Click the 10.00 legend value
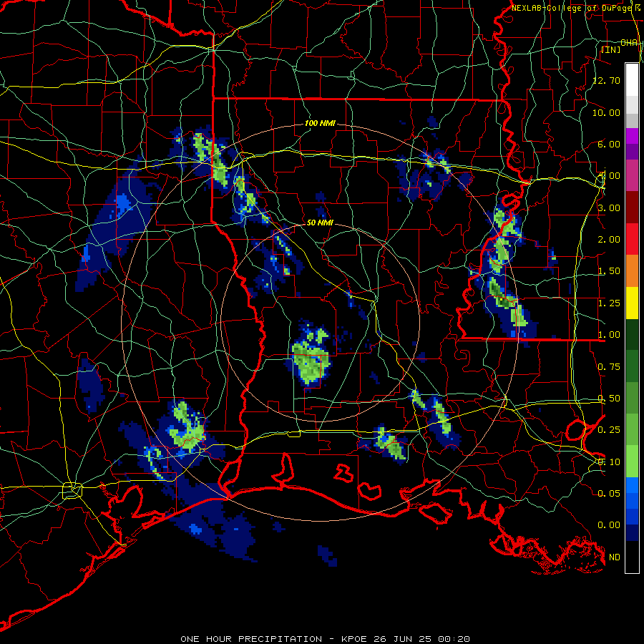644x644 pixels. pyautogui.click(x=606, y=112)
